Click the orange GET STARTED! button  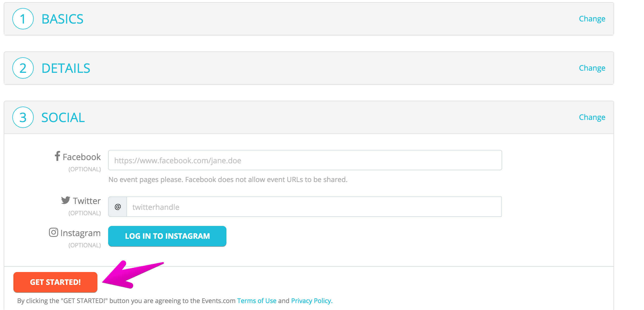55,282
